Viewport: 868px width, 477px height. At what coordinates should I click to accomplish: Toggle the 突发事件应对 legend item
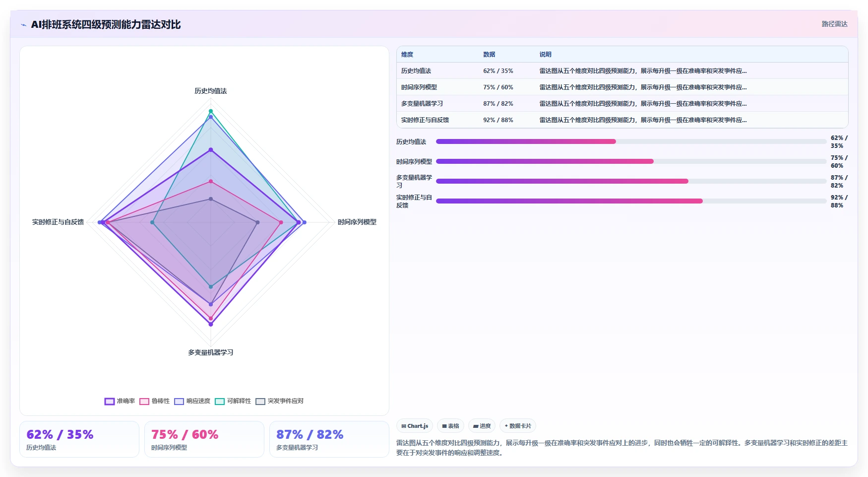(x=279, y=401)
